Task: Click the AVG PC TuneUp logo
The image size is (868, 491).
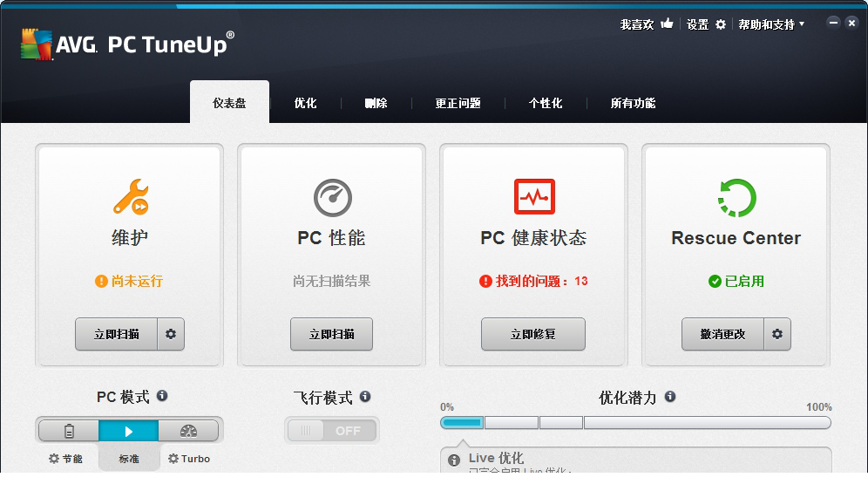Action: [x=127, y=44]
